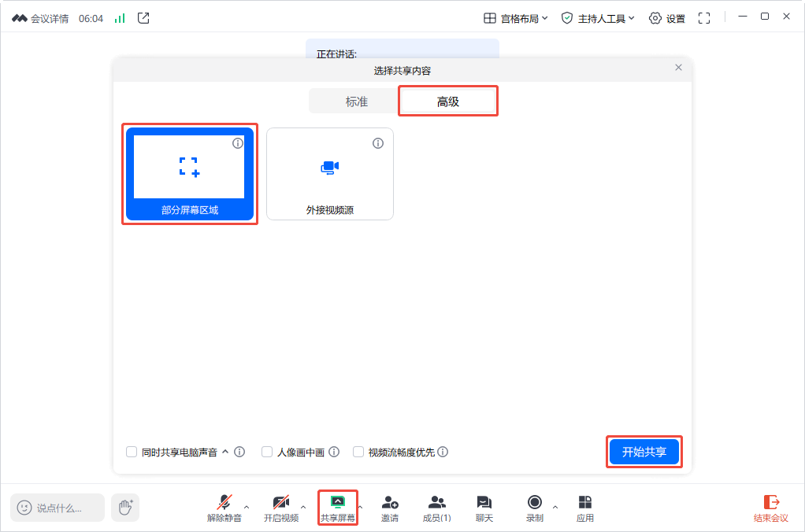This screenshot has width=805, height=532.
Task: Switch to the 高级 tab
Action: coord(447,102)
